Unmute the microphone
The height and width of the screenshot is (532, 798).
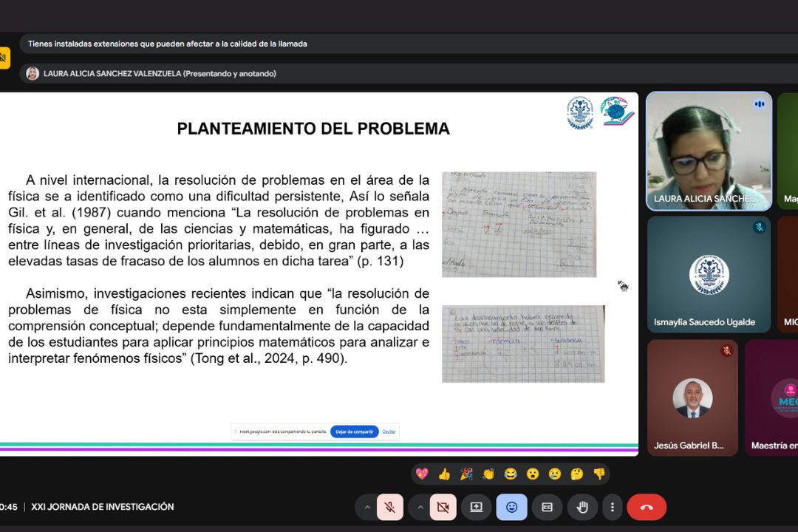(x=389, y=507)
